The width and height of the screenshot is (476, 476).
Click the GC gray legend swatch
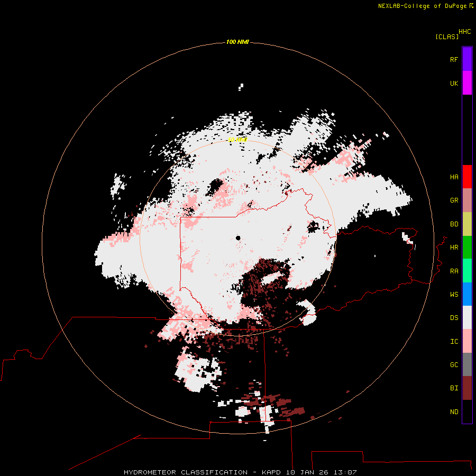(467, 364)
